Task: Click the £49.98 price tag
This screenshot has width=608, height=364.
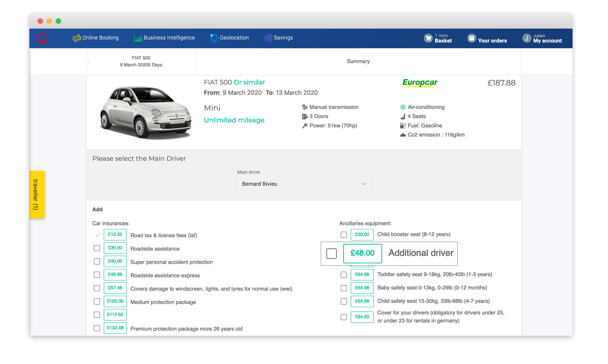Action: [115, 275]
